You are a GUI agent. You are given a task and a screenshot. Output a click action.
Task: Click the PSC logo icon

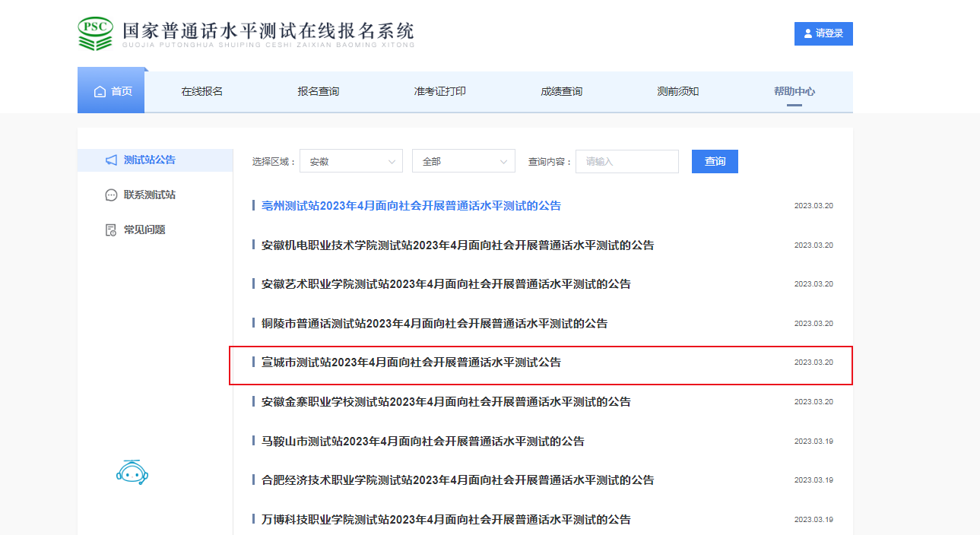[95, 33]
